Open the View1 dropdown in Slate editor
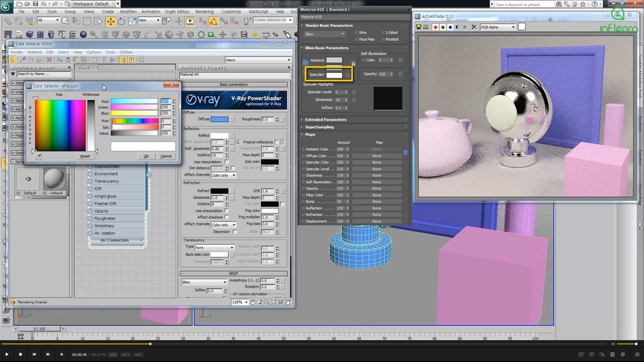Screen dimensions: 644x362 pos(258,60)
